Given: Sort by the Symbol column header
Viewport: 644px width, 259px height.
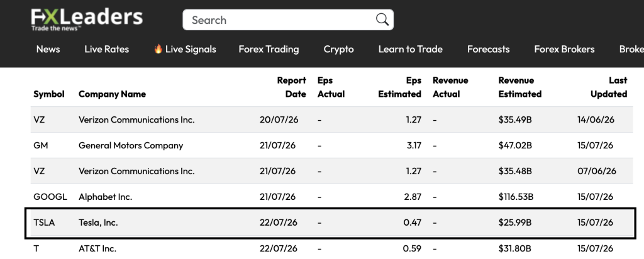Looking at the screenshot, I should tap(49, 94).
